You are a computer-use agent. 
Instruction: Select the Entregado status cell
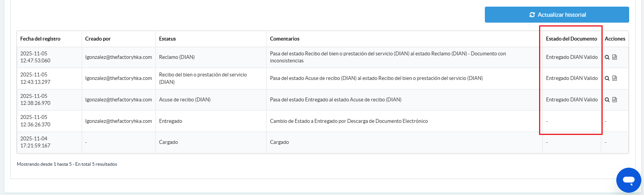pos(170,121)
